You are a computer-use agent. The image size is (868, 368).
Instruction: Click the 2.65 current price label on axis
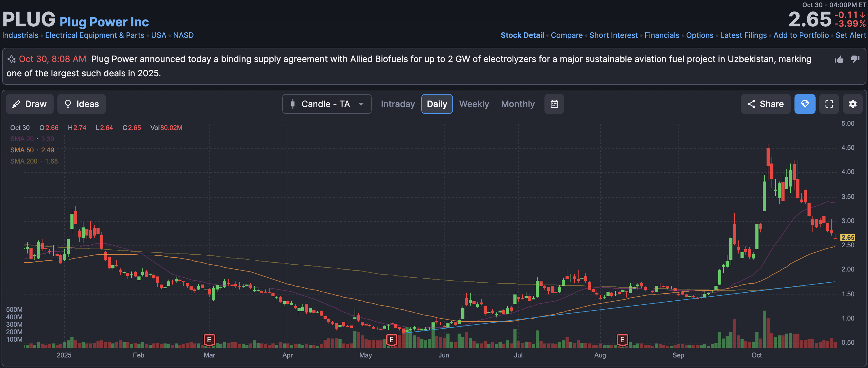(847, 237)
